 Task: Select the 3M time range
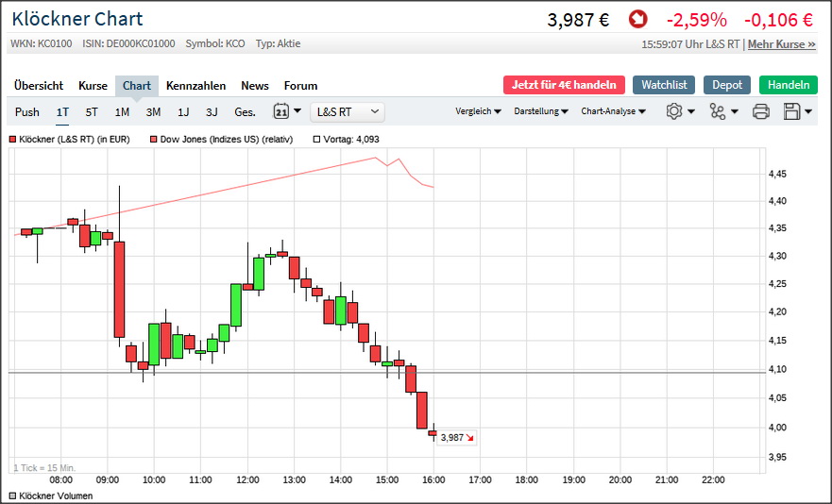153,112
